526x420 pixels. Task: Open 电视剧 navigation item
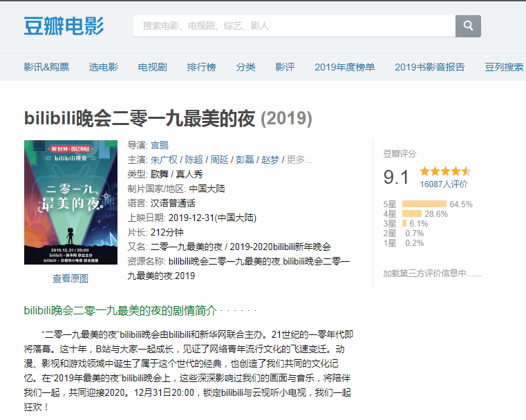click(152, 67)
